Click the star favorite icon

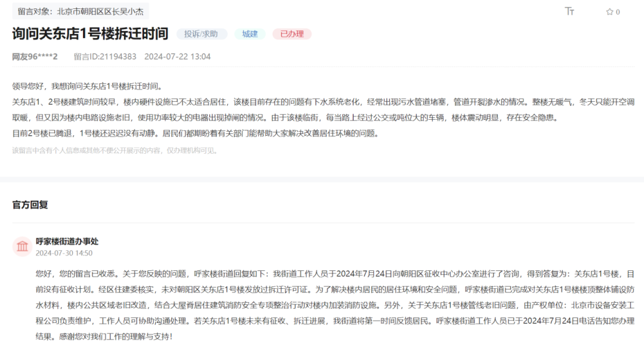coord(609,12)
